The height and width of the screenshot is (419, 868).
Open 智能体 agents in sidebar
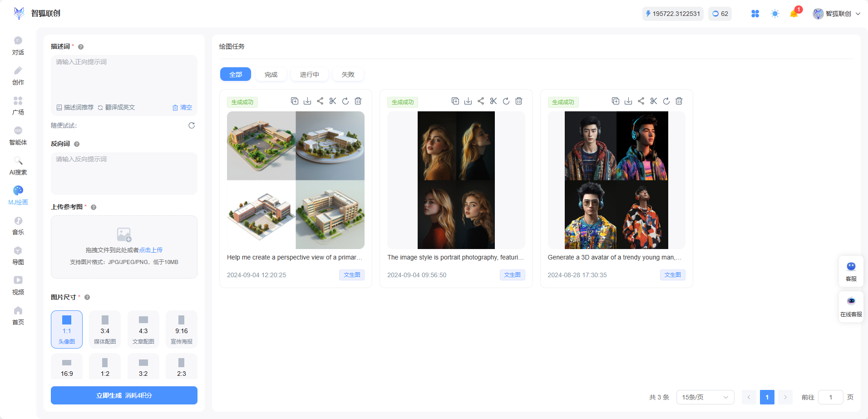(18, 136)
